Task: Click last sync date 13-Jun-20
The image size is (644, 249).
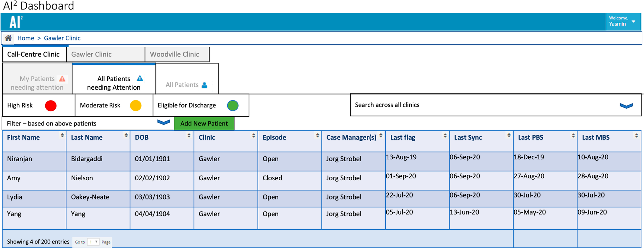Action: [x=464, y=212]
